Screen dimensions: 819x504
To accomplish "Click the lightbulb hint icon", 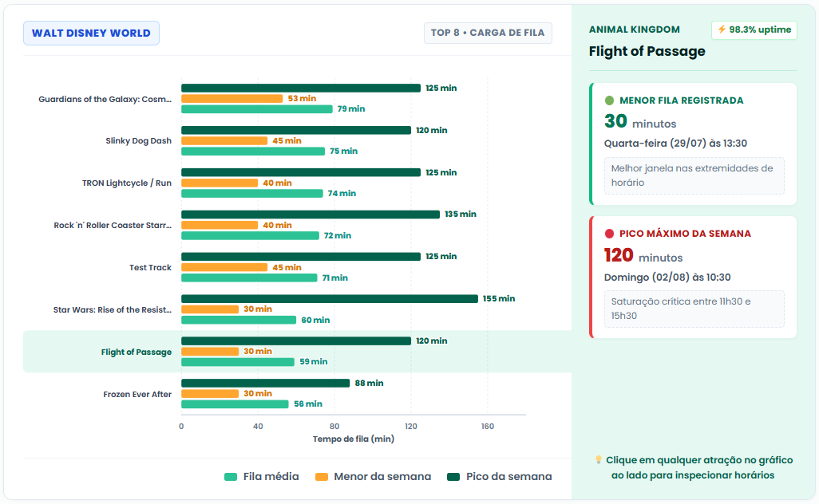I will (599, 459).
